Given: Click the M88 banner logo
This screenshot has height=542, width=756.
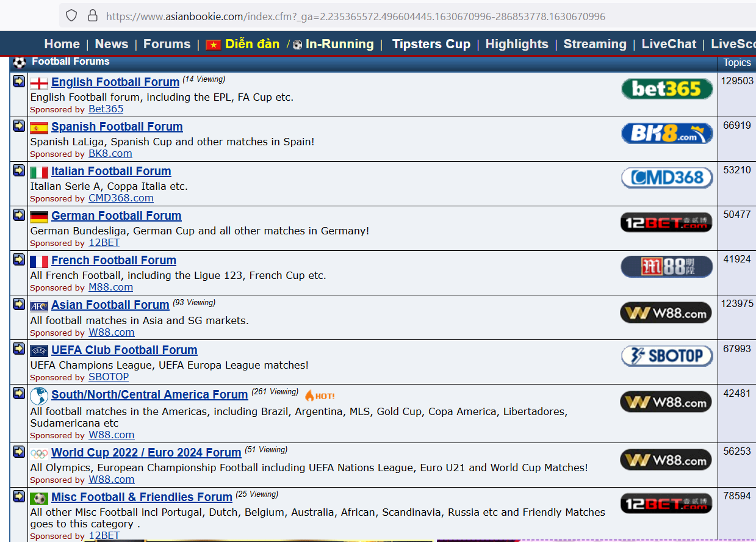Looking at the screenshot, I should pyautogui.click(x=667, y=267).
